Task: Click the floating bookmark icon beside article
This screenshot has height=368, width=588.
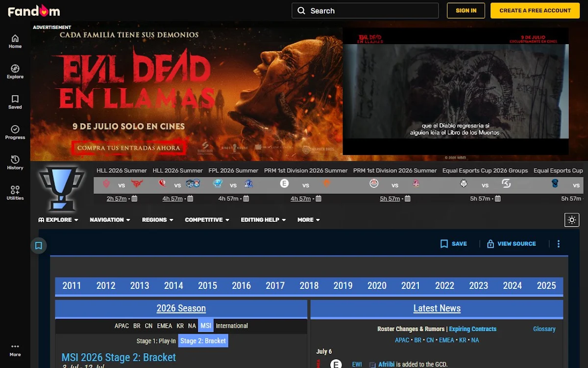Action: [x=39, y=245]
